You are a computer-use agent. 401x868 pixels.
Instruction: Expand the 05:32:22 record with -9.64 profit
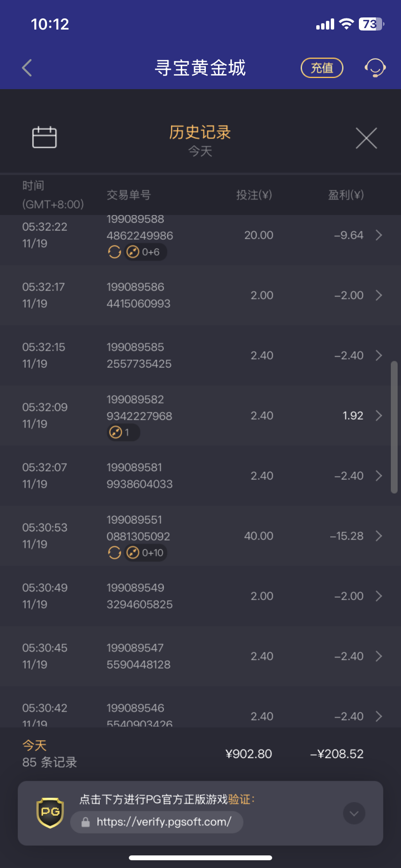(379, 235)
